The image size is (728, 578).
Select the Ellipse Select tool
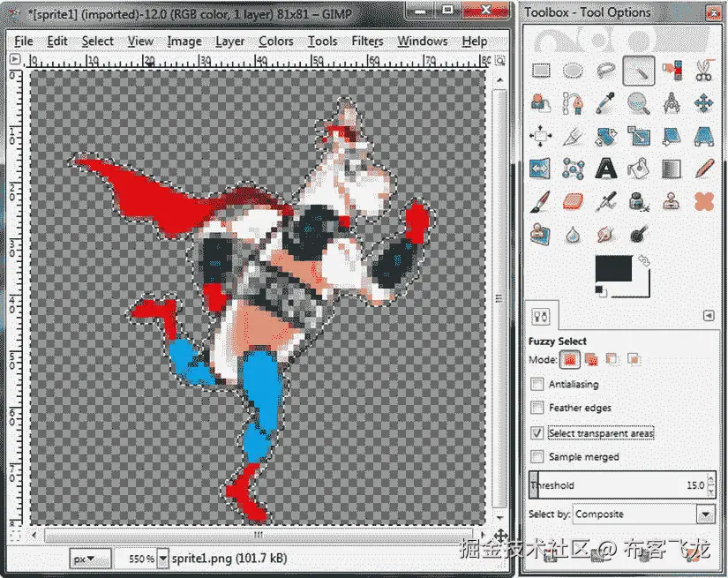pyautogui.click(x=572, y=71)
